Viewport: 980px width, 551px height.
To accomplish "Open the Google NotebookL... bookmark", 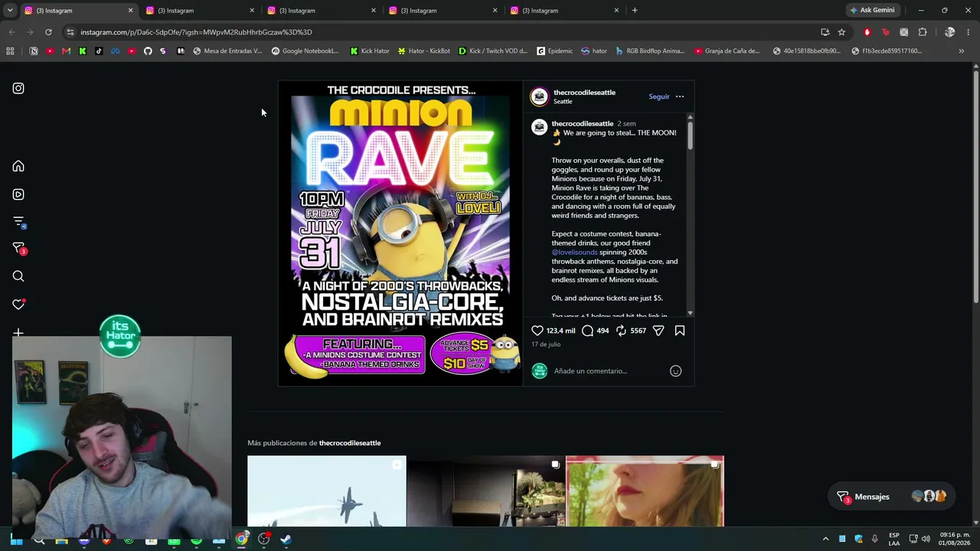I will click(305, 51).
